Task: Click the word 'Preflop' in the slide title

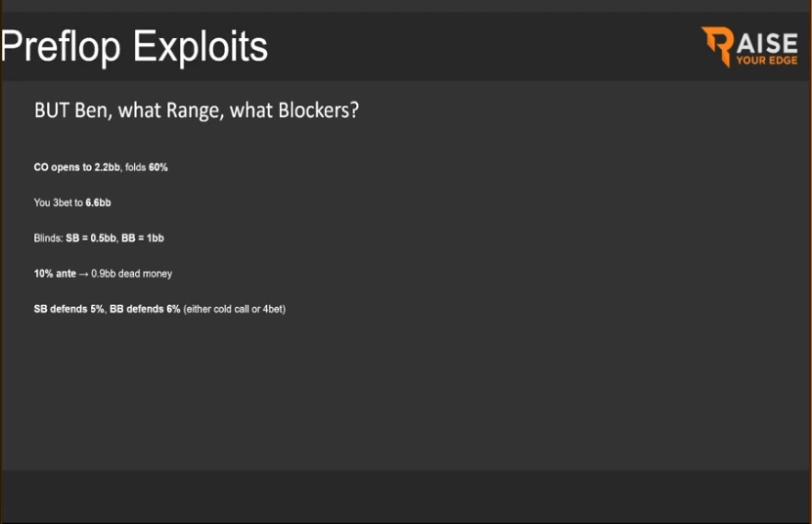Action: [61, 47]
